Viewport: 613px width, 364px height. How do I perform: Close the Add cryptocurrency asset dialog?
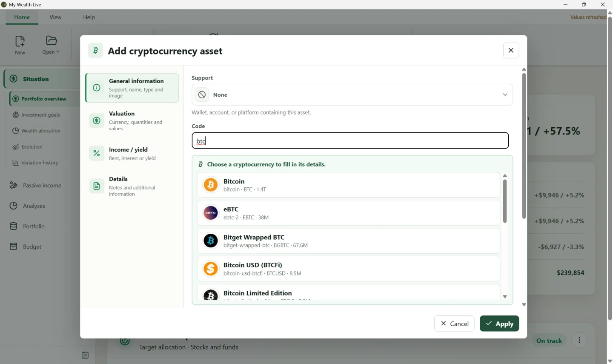coord(511,50)
